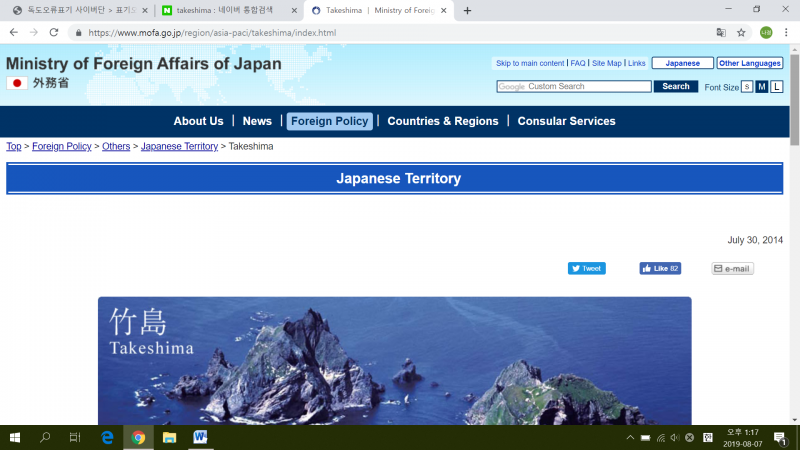Open Microsoft Edge from the taskbar
The width and height of the screenshot is (800, 450).
[107, 437]
